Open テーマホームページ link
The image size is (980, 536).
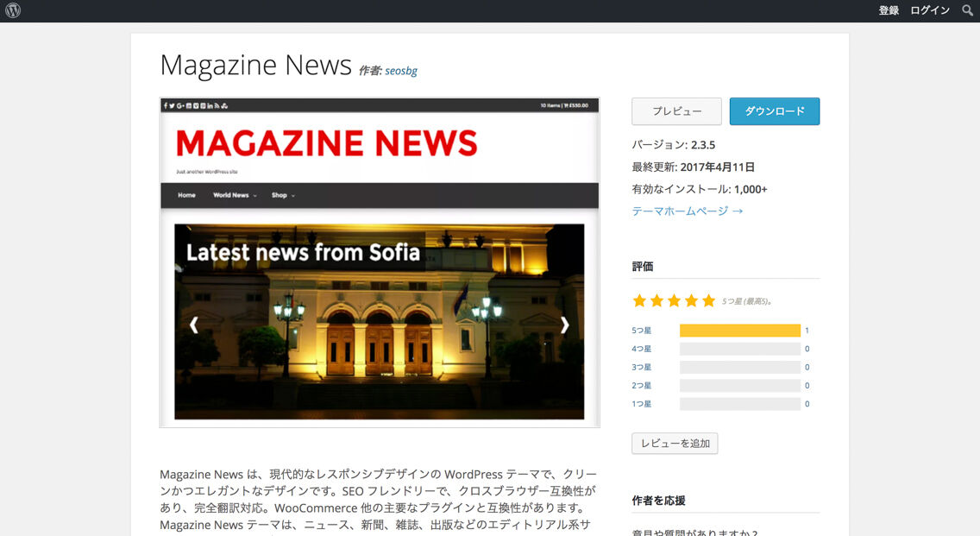click(x=687, y=211)
